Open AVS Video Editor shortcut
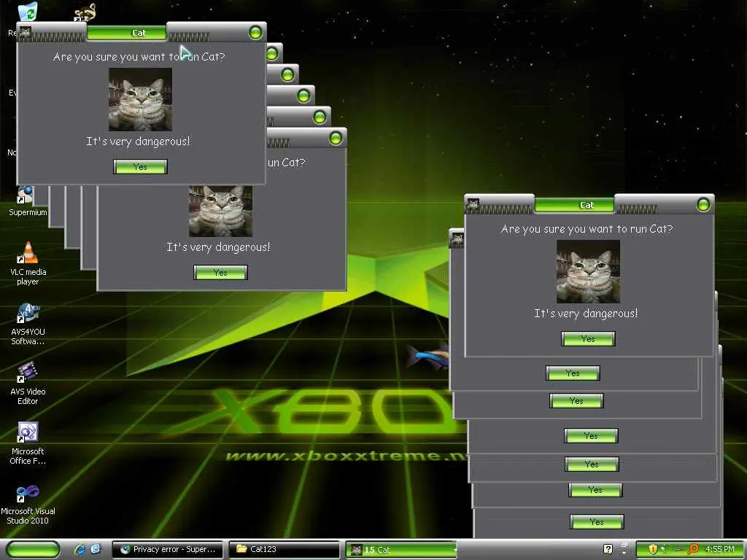Screen dimensions: 747x560 click(28, 384)
